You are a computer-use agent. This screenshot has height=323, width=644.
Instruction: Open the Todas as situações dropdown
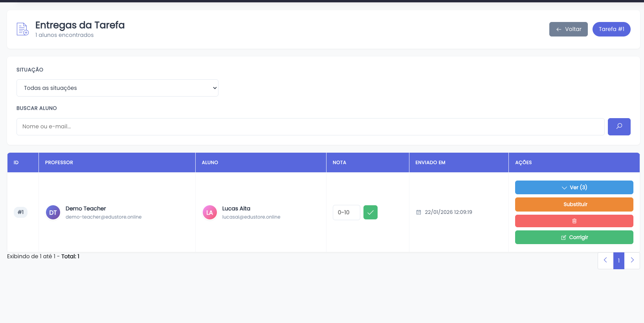(x=117, y=88)
